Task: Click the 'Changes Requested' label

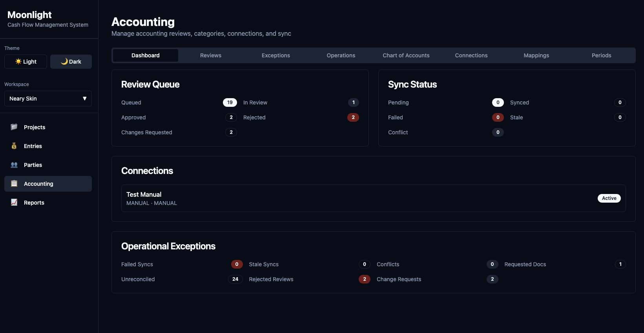Action: [x=147, y=132]
